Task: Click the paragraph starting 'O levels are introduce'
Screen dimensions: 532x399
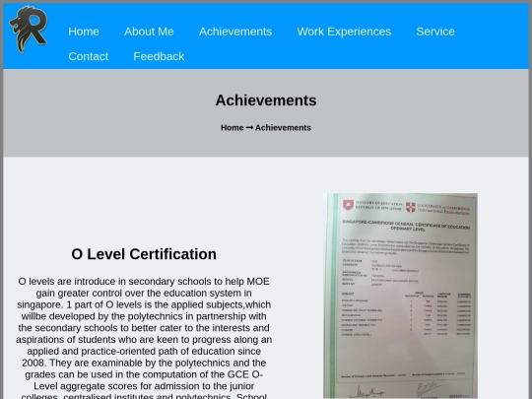Action: 144,339
